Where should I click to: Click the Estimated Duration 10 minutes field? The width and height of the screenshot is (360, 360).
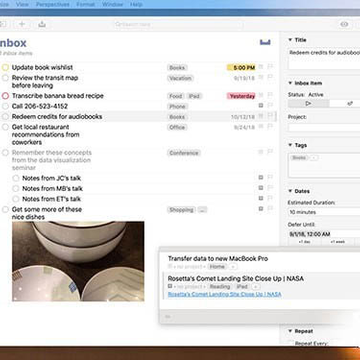pyautogui.click(x=324, y=212)
